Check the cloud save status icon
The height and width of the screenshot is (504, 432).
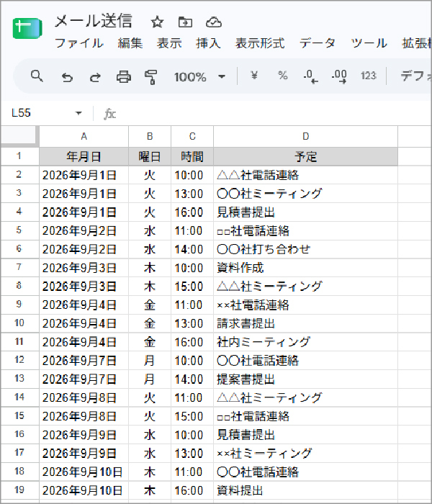(x=213, y=22)
